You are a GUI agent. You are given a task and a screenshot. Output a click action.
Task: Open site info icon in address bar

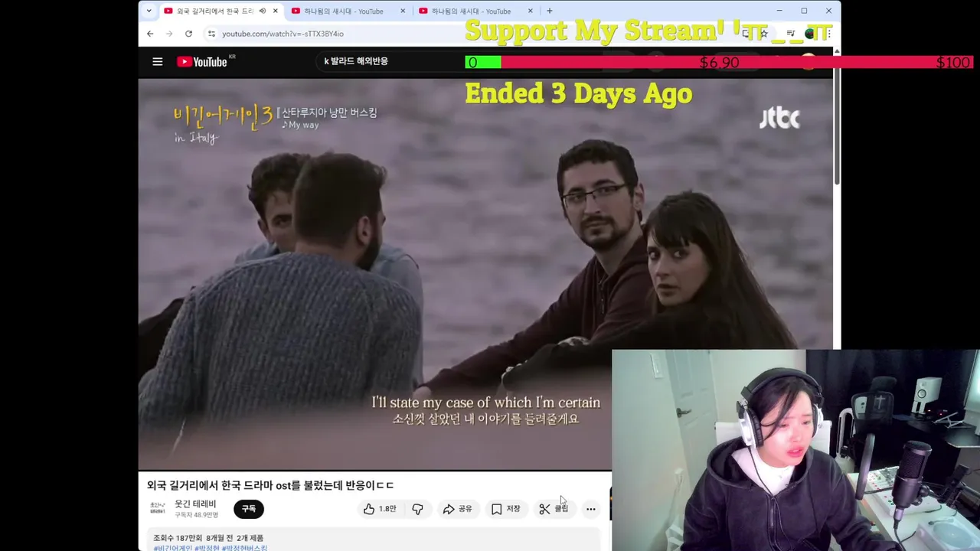pyautogui.click(x=211, y=34)
